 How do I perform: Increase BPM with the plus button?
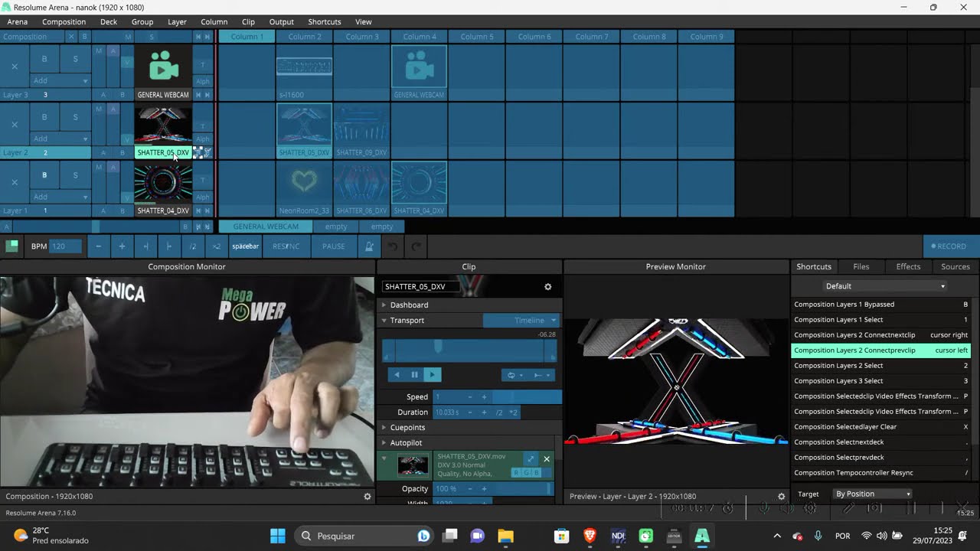coord(122,246)
